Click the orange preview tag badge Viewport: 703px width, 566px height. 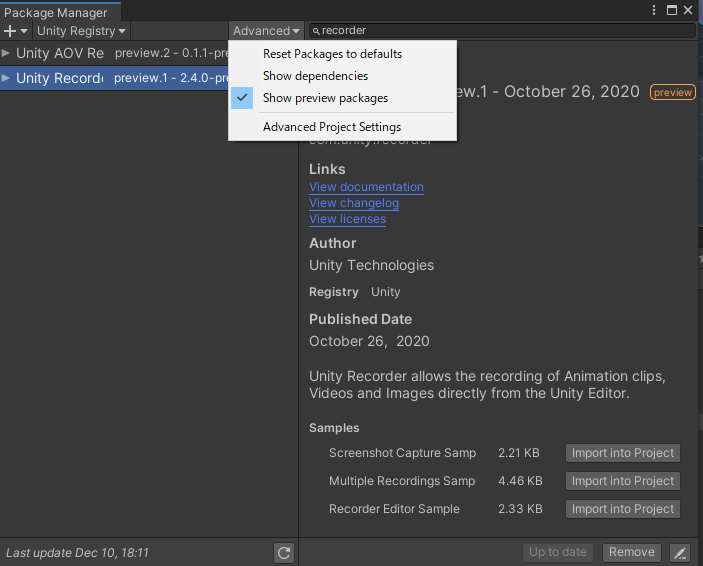[x=673, y=92]
